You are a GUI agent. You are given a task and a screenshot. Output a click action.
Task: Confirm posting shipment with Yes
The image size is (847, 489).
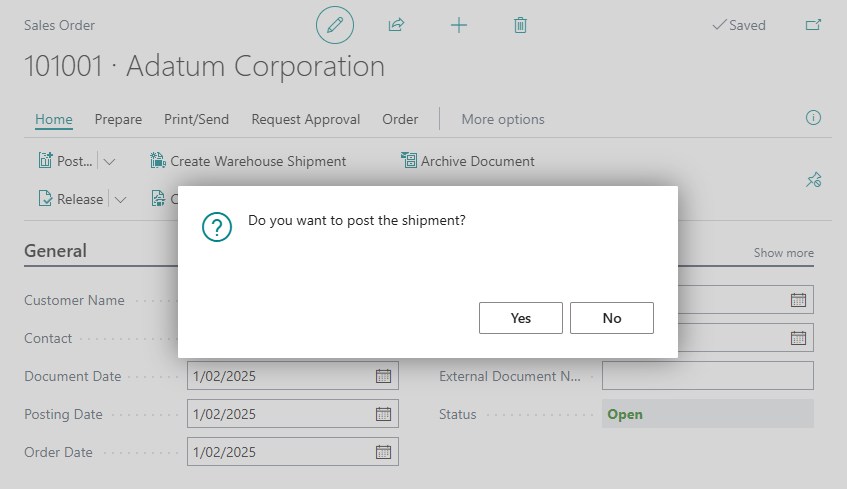coord(521,318)
